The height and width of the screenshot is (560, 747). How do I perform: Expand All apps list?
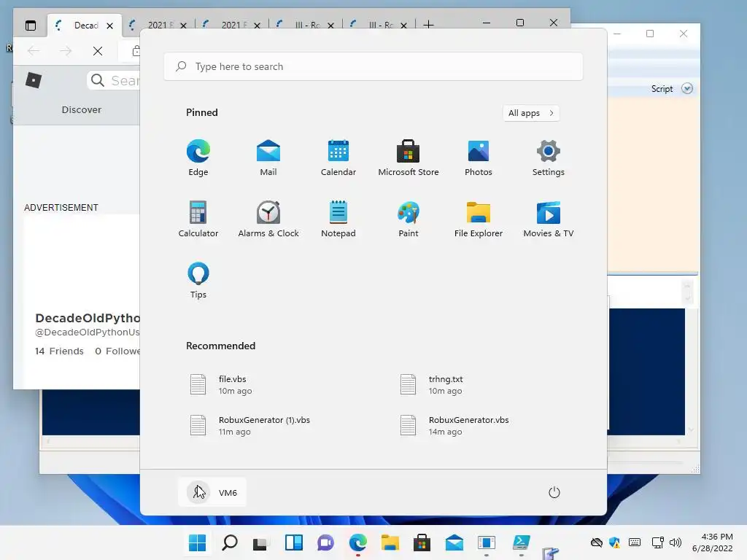531,113
